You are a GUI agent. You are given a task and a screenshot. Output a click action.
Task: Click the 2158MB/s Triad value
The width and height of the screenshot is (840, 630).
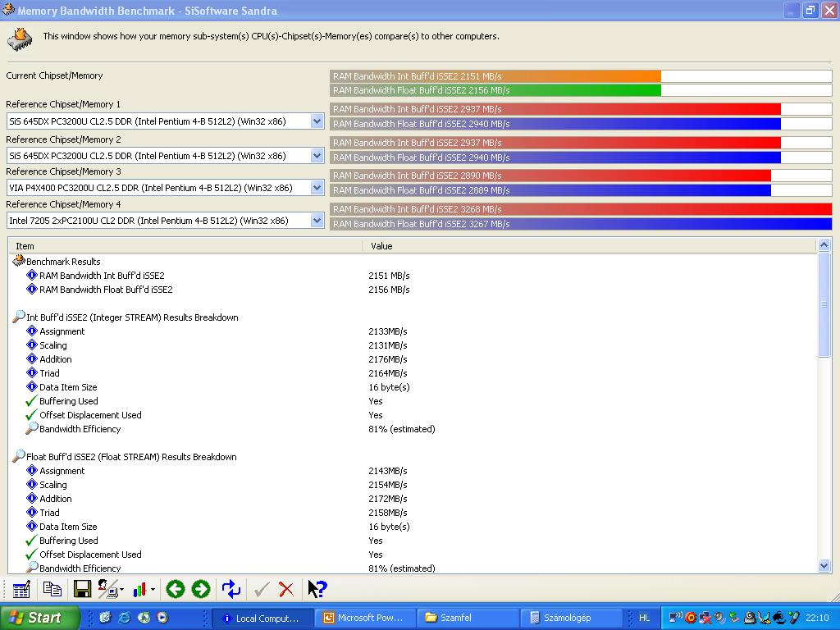pyautogui.click(x=388, y=512)
